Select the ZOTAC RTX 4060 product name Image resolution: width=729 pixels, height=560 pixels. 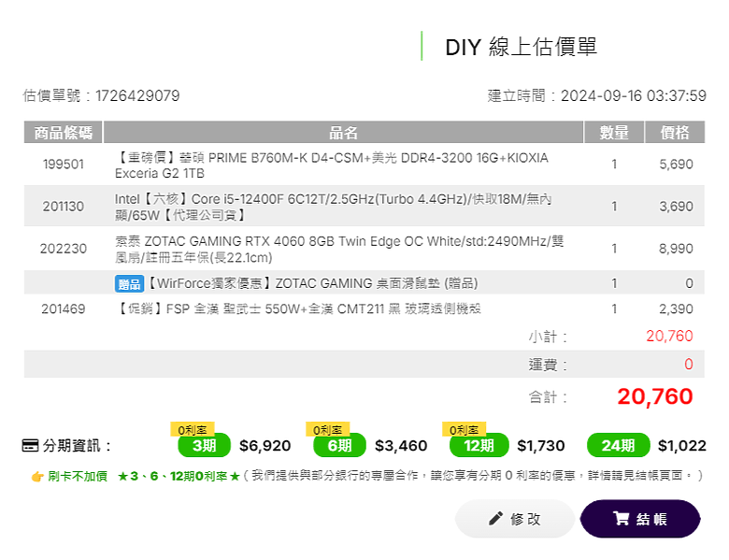(339, 249)
